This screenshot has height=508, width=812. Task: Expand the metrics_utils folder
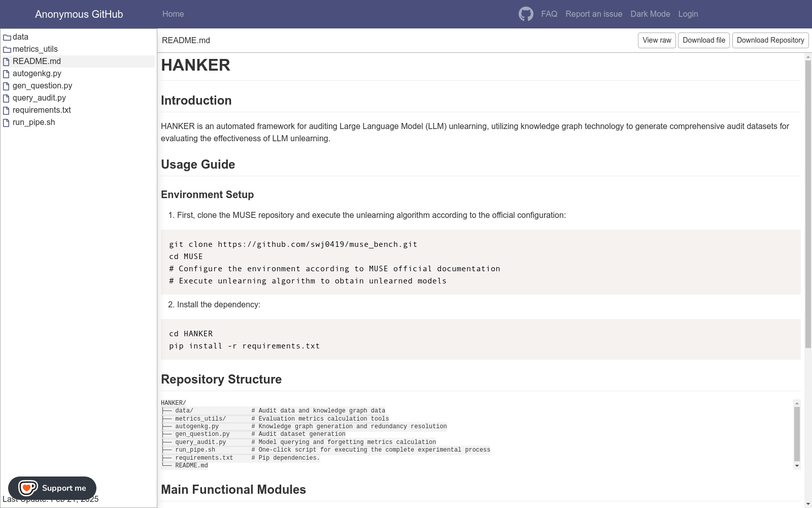pyautogui.click(x=35, y=49)
